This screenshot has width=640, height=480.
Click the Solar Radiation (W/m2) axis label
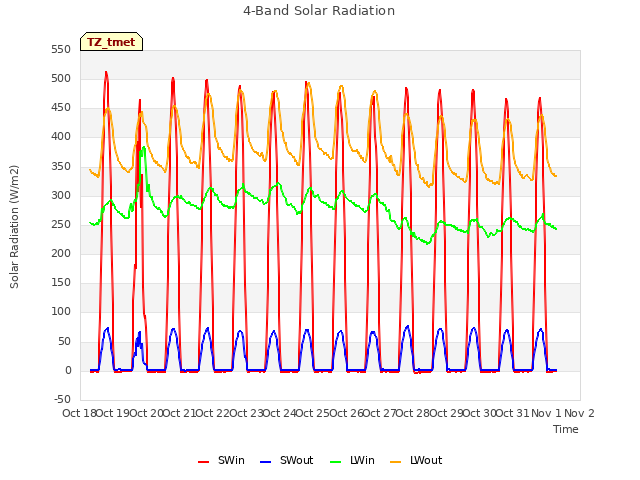[14, 227]
